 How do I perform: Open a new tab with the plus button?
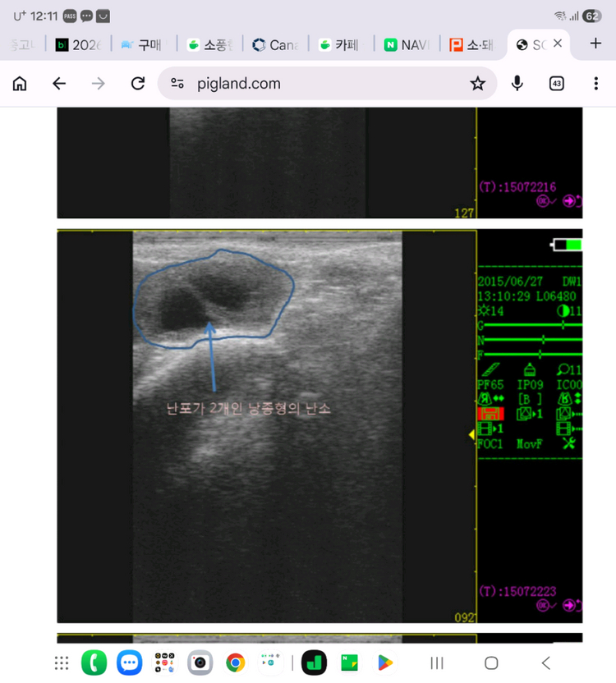[x=596, y=44]
